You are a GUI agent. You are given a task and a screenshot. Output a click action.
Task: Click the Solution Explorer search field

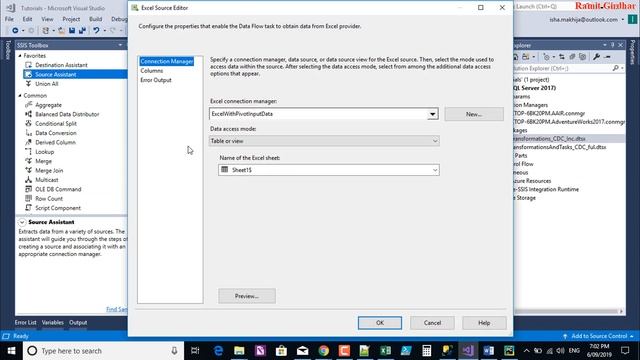tap(562, 68)
